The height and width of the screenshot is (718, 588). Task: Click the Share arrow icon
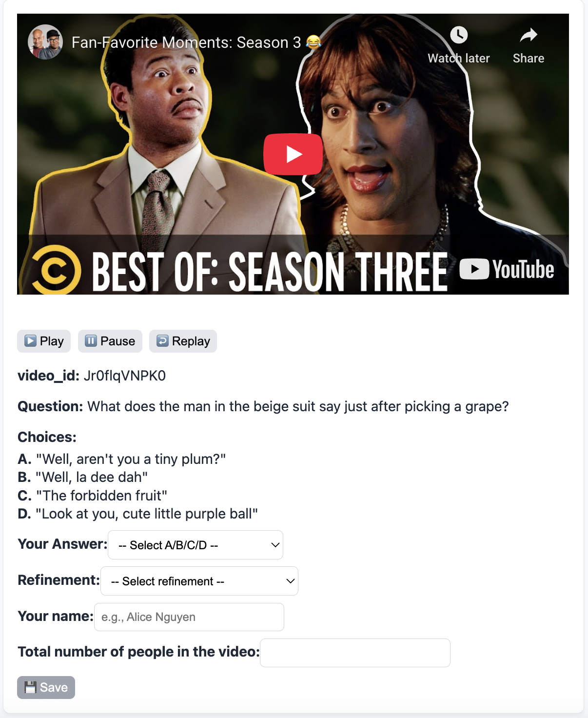point(529,35)
